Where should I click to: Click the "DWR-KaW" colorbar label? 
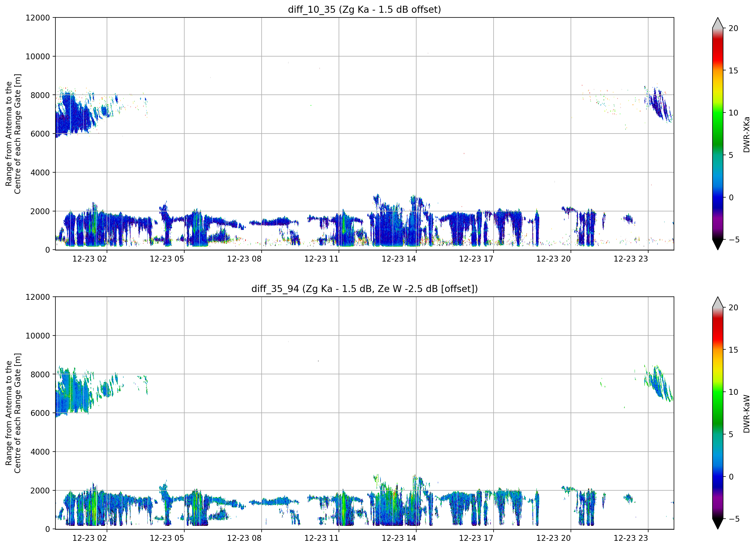(747, 414)
